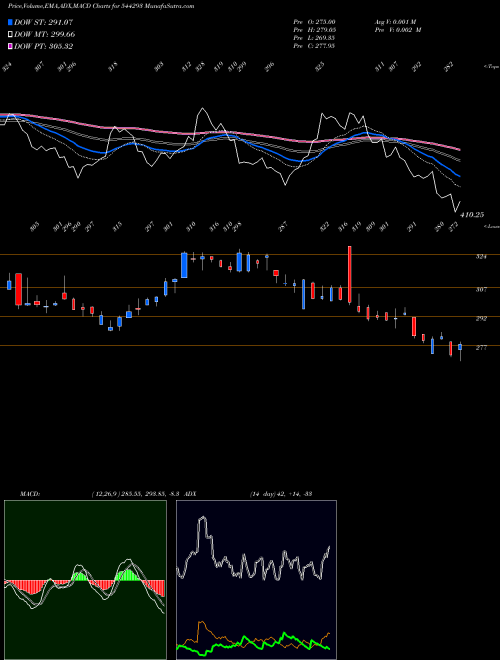Click the blue DOW ST legend swatch
The width and height of the screenshot is (500, 660).
[11, 22]
